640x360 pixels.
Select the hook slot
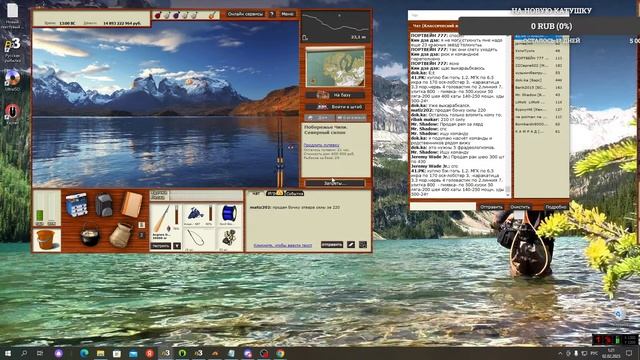199,238
